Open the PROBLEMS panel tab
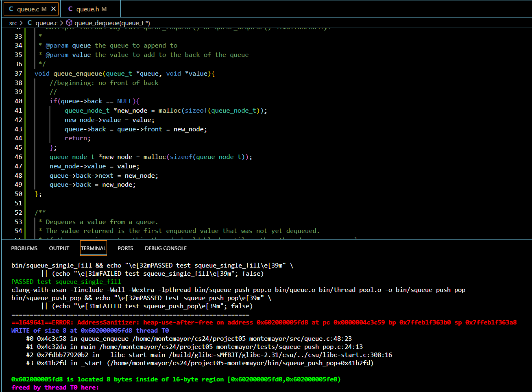Image resolution: width=532 pixels, height=392 pixels. (24, 248)
